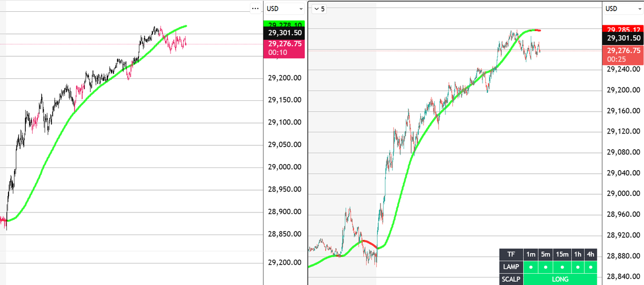Click the black 29,301.50 price label on right axis
This screenshot has width=644, height=285.
pos(623,39)
